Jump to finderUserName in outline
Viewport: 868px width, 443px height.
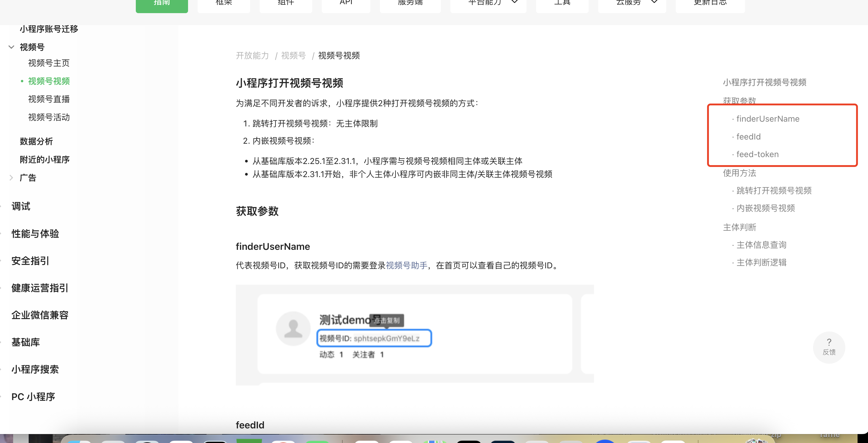(768, 119)
